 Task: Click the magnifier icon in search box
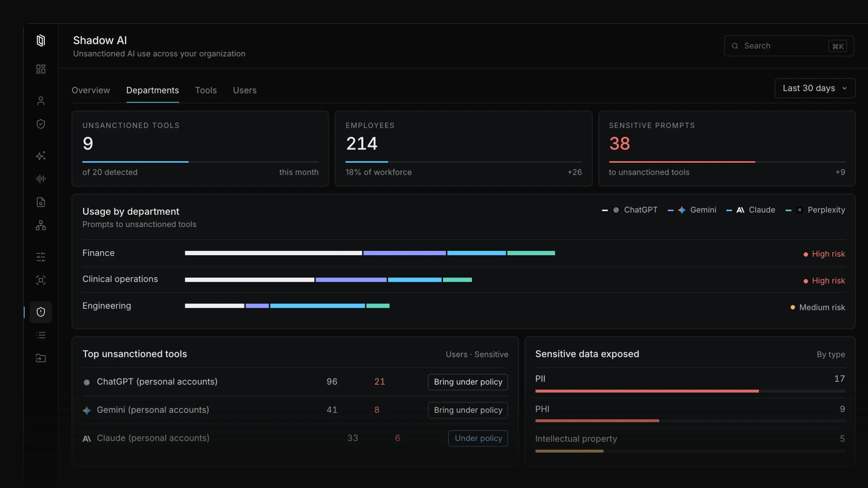tap(735, 46)
